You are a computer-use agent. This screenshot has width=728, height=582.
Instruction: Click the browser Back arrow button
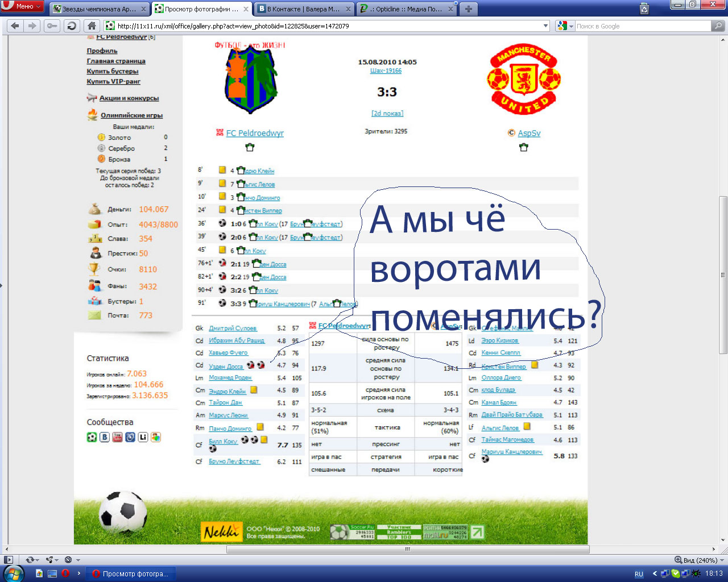click(15, 26)
